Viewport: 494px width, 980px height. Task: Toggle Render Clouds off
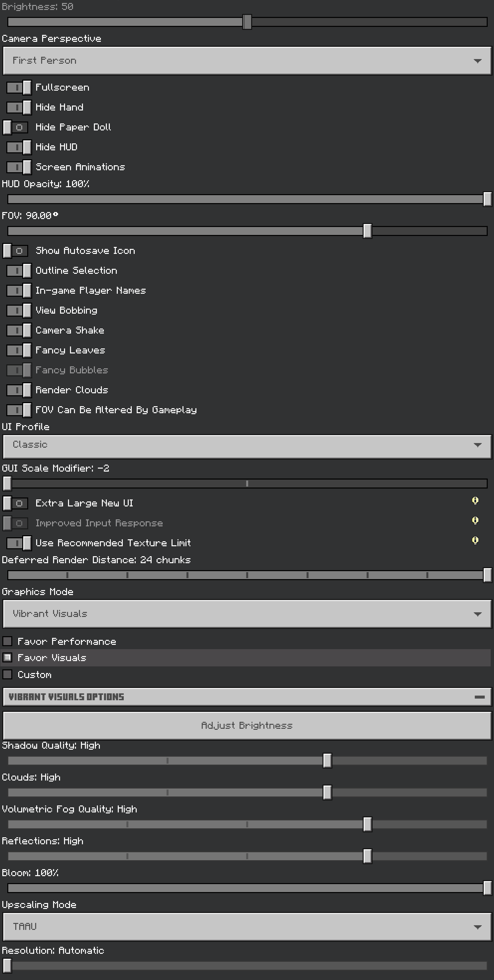(x=19, y=390)
